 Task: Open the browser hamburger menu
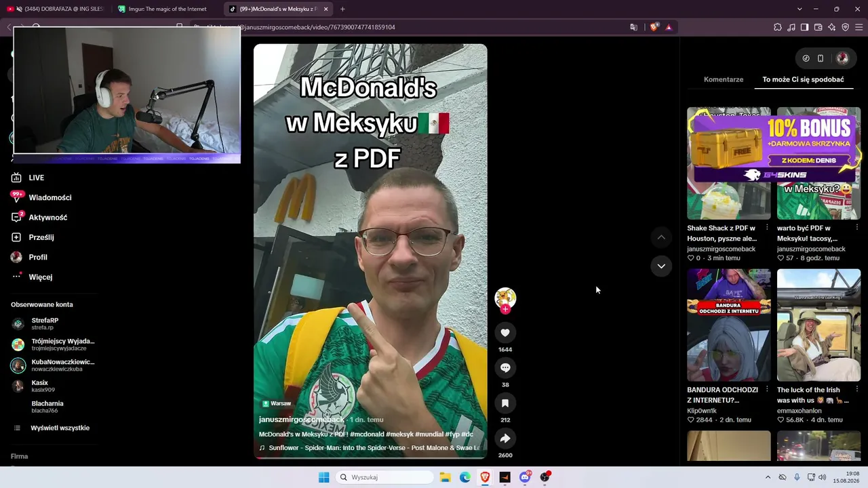859,27
